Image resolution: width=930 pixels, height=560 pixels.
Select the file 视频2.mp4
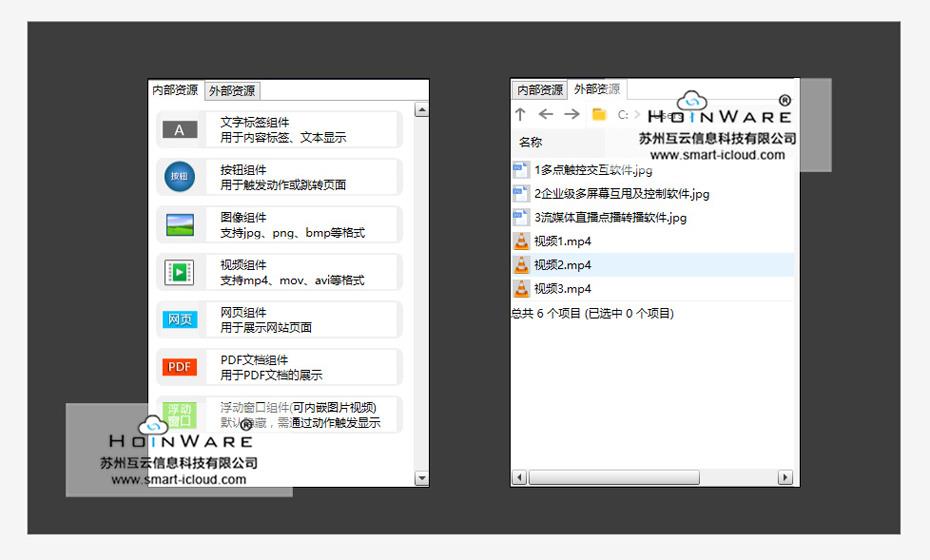click(x=562, y=265)
